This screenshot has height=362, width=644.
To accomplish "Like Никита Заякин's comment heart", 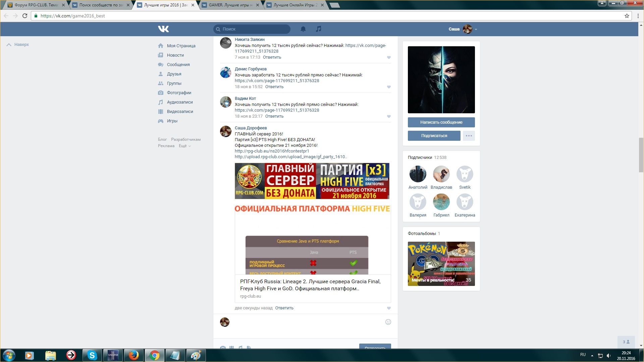I will pyautogui.click(x=389, y=57).
